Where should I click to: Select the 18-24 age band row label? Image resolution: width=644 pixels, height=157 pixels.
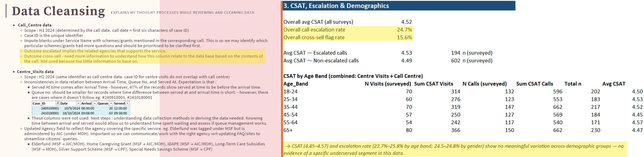(x=291, y=92)
